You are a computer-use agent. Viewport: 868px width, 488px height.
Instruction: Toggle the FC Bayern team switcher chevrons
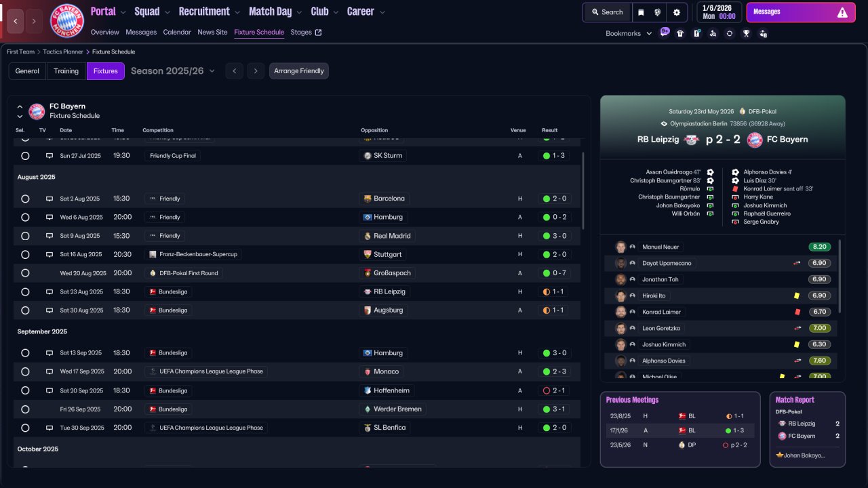20,111
